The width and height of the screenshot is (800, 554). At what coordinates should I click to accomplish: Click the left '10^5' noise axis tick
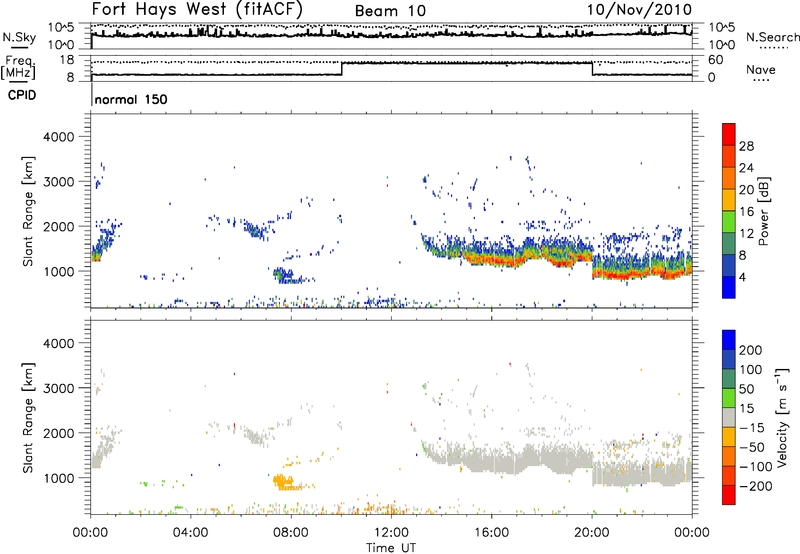click(61, 28)
